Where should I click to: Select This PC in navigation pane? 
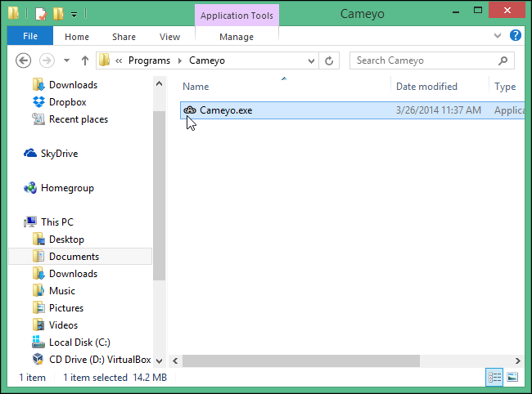click(57, 222)
